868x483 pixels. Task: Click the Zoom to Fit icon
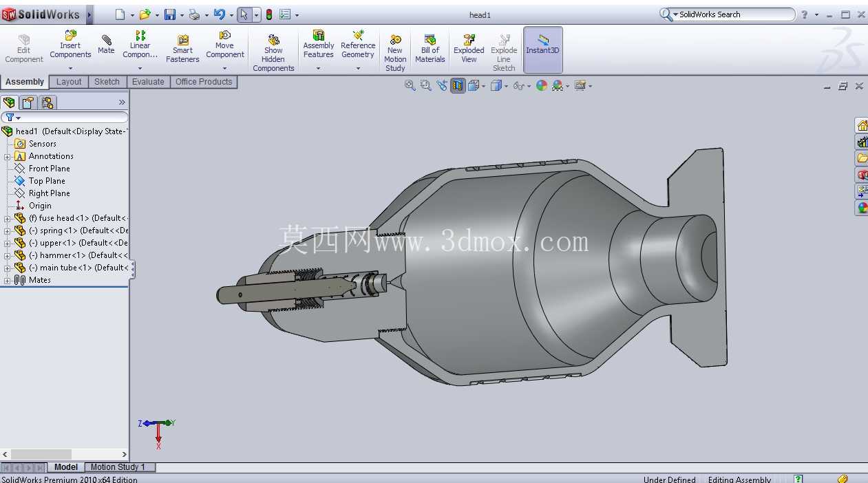point(410,85)
